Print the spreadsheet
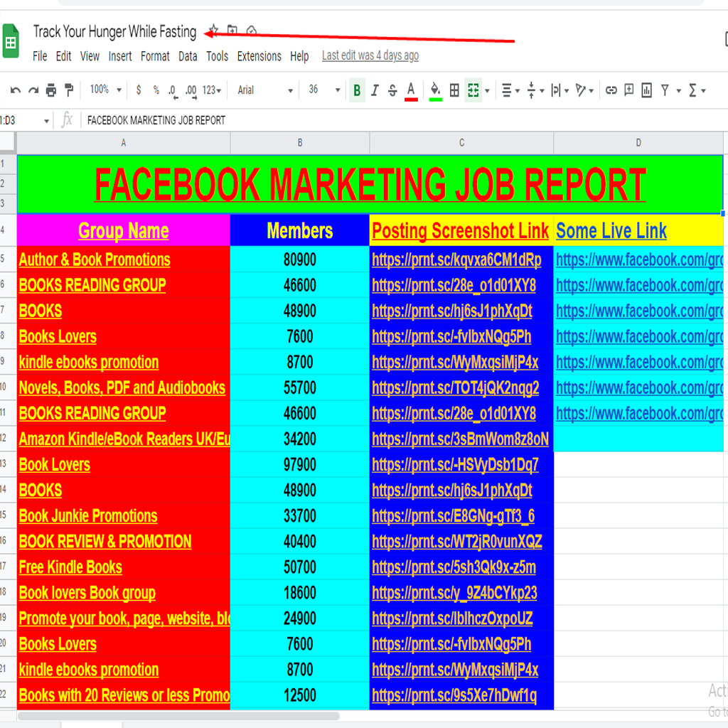 51,90
